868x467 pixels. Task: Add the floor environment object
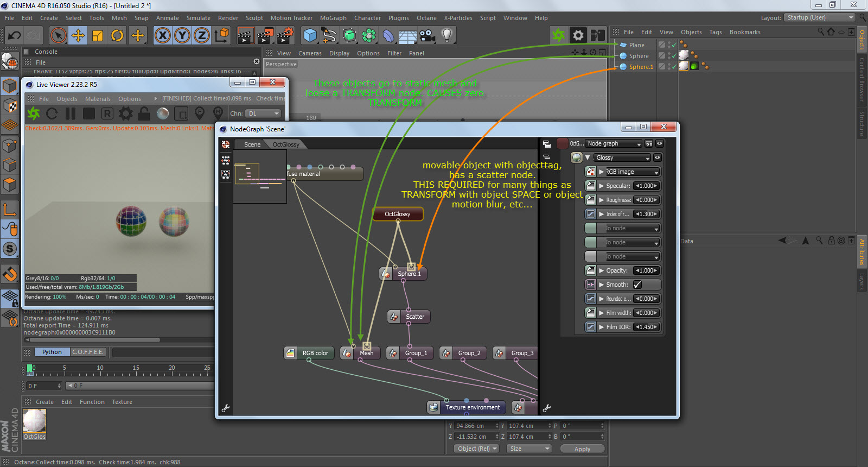[x=408, y=36]
